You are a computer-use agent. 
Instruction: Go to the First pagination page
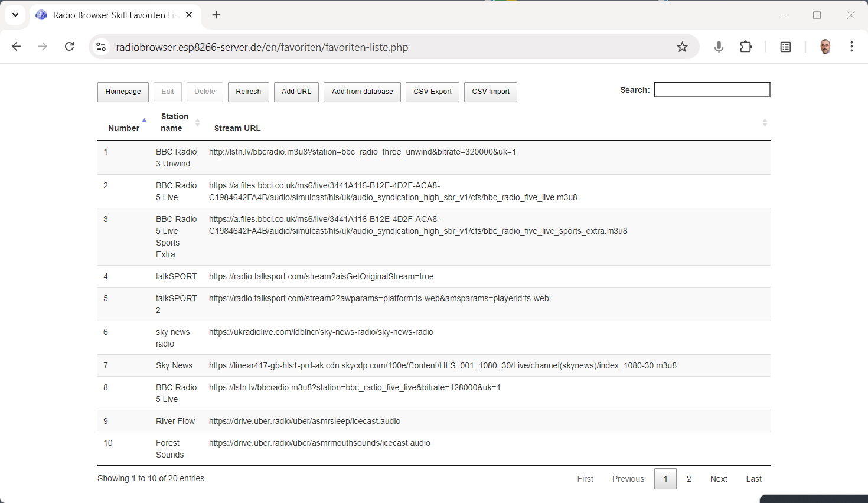(585, 479)
